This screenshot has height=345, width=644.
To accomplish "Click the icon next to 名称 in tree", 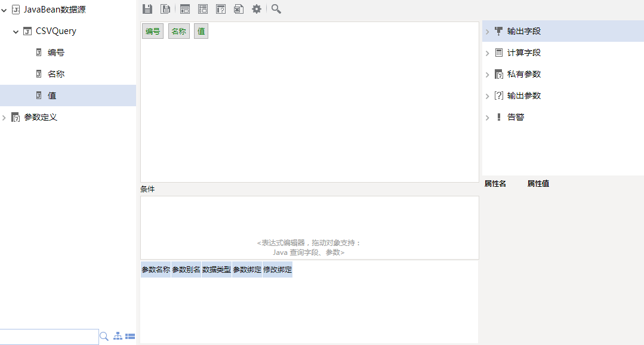I will pos(39,74).
